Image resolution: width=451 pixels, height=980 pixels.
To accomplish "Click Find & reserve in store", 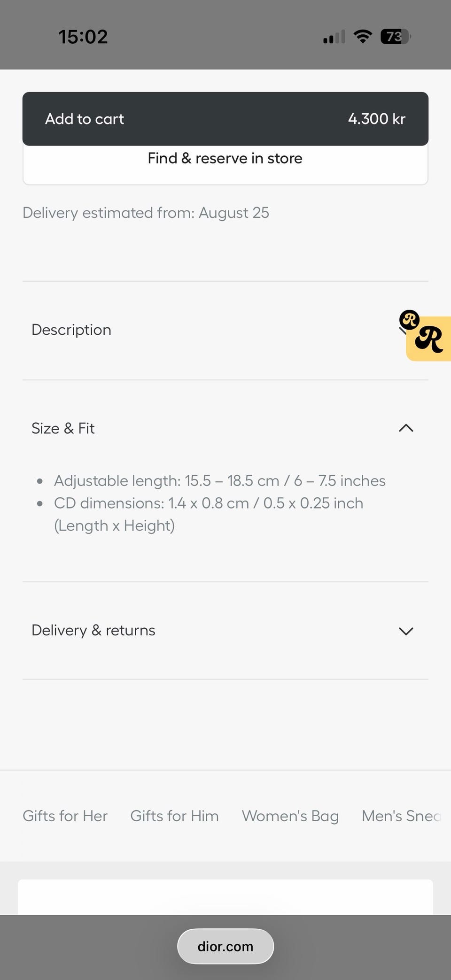I will 225,159.
